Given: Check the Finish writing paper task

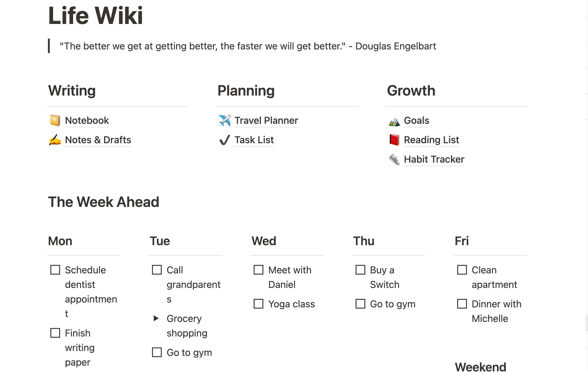Looking at the screenshot, I should (55, 333).
